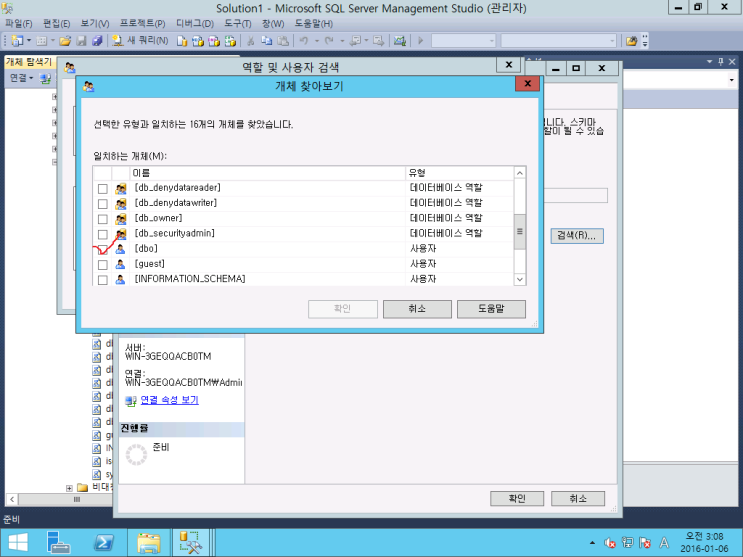Click the Save toolbar icon
This screenshot has width=743, height=557.
click(82, 41)
